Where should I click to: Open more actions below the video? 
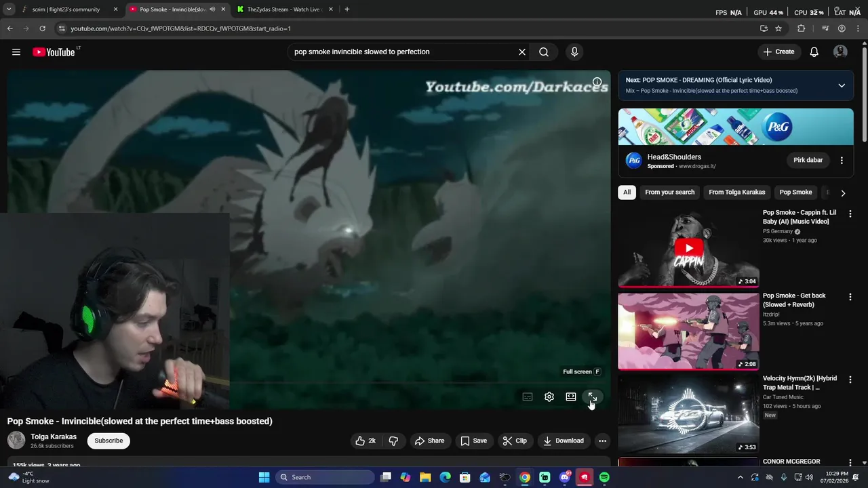click(602, 441)
